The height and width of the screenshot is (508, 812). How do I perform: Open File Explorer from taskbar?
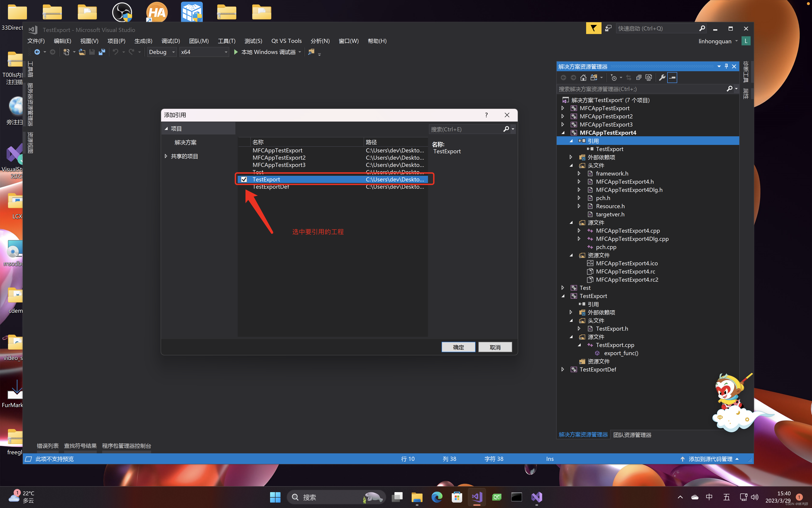click(x=417, y=497)
